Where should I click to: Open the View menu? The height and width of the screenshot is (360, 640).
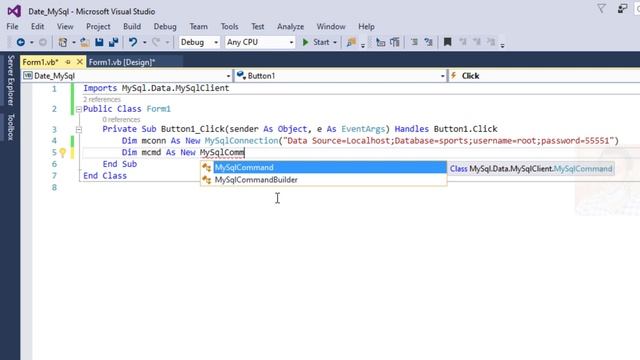(65, 27)
